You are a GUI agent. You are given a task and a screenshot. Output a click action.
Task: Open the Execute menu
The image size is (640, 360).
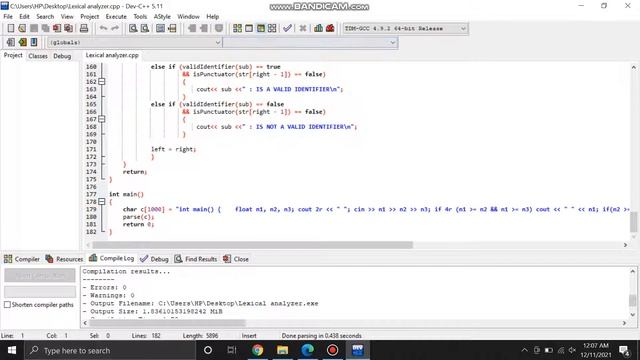[116, 16]
